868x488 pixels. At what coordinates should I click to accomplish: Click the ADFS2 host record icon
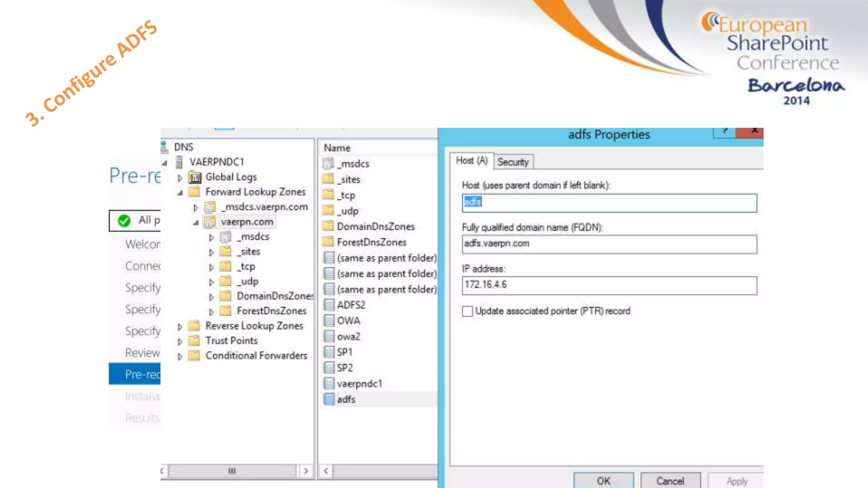(x=328, y=305)
